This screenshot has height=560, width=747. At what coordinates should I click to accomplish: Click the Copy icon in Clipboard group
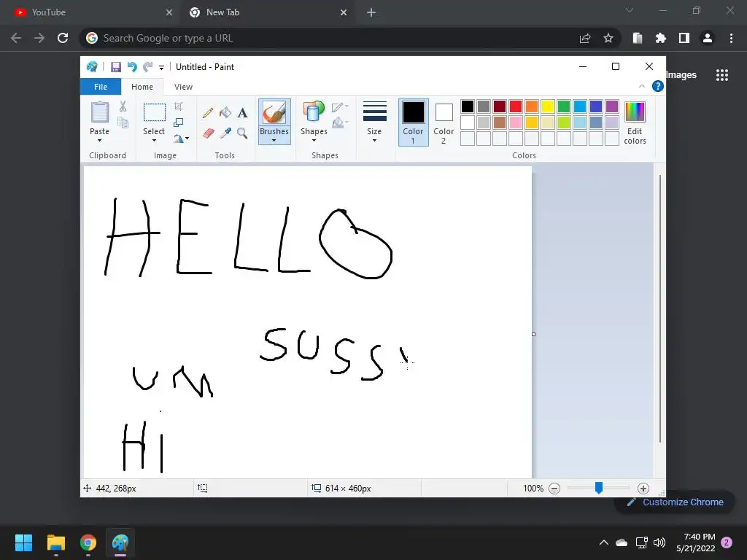point(123,122)
